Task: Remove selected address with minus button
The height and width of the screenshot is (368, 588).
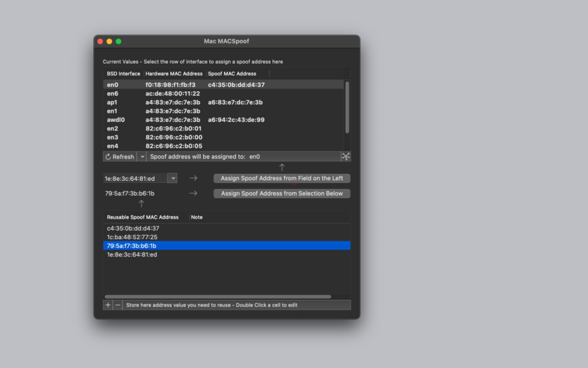Action: click(118, 305)
